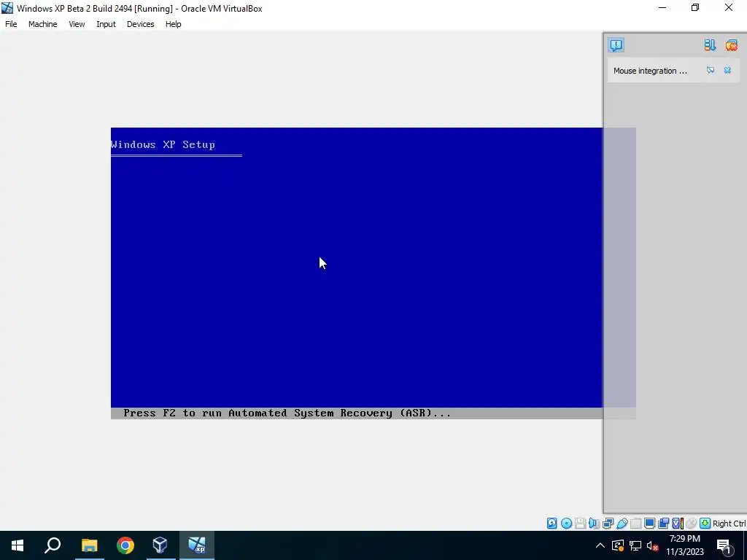
Task: Click the Windows XP VM taskbar icon
Action: pos(197,545)
